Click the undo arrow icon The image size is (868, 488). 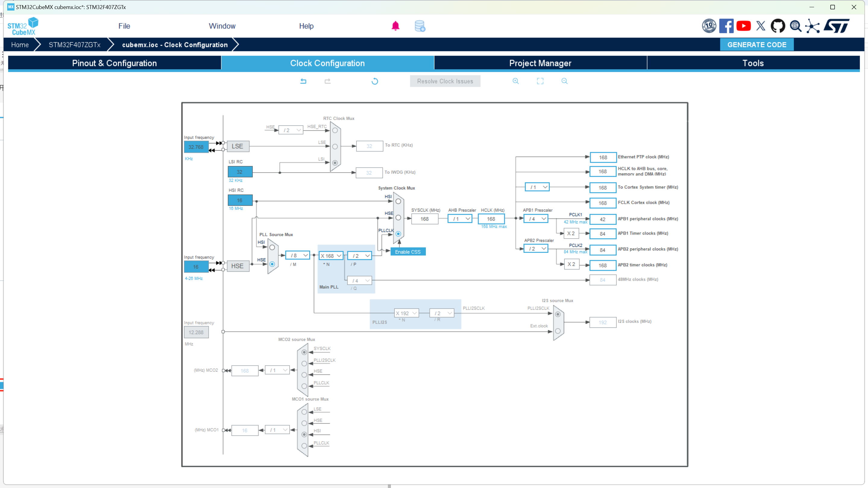click(303, 81)
